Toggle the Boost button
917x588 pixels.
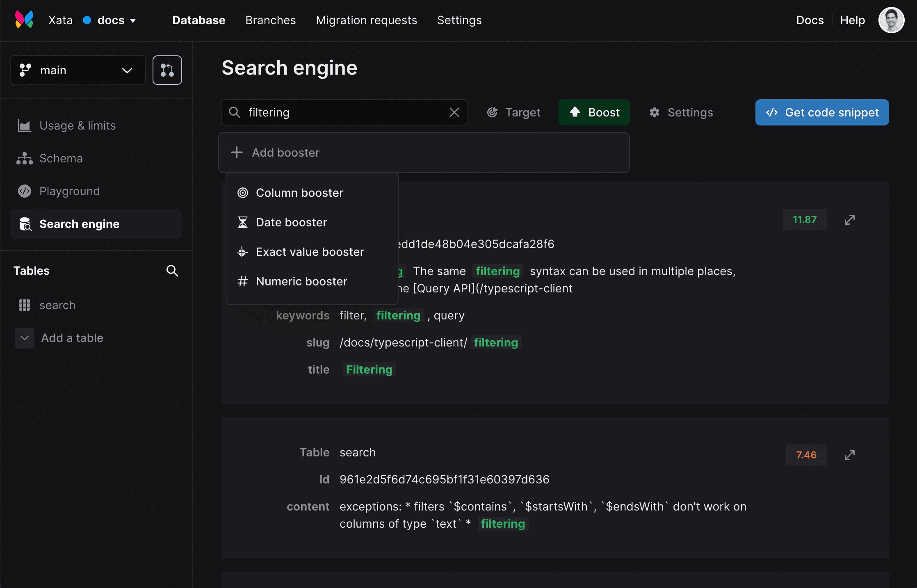coord(594,112)
